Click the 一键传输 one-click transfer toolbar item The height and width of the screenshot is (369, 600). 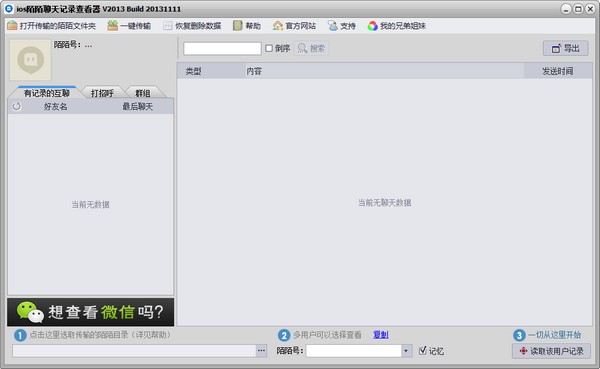(x=129, y=26)
